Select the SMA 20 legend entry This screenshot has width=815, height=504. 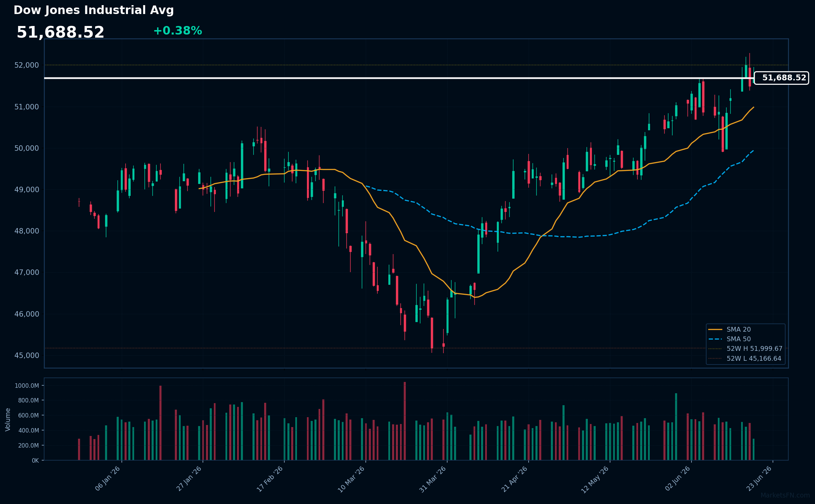(x=729, y=330)
